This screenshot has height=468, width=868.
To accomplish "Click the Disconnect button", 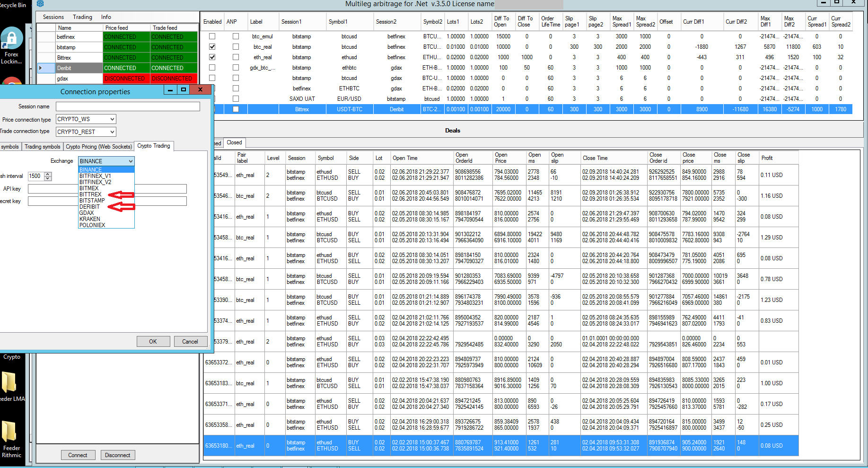I will pos(118,455).
